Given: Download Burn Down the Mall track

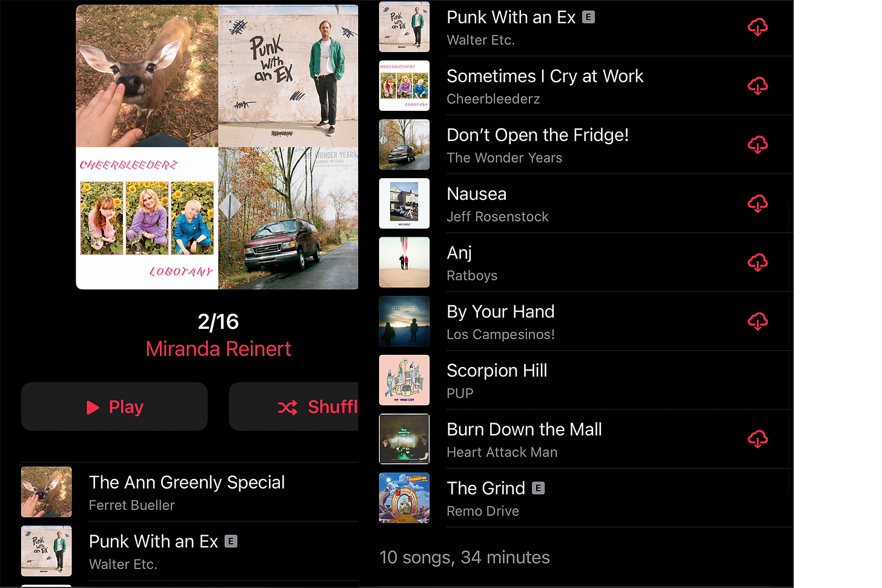Looking at the screenshot, I should (x=757, y=439).
